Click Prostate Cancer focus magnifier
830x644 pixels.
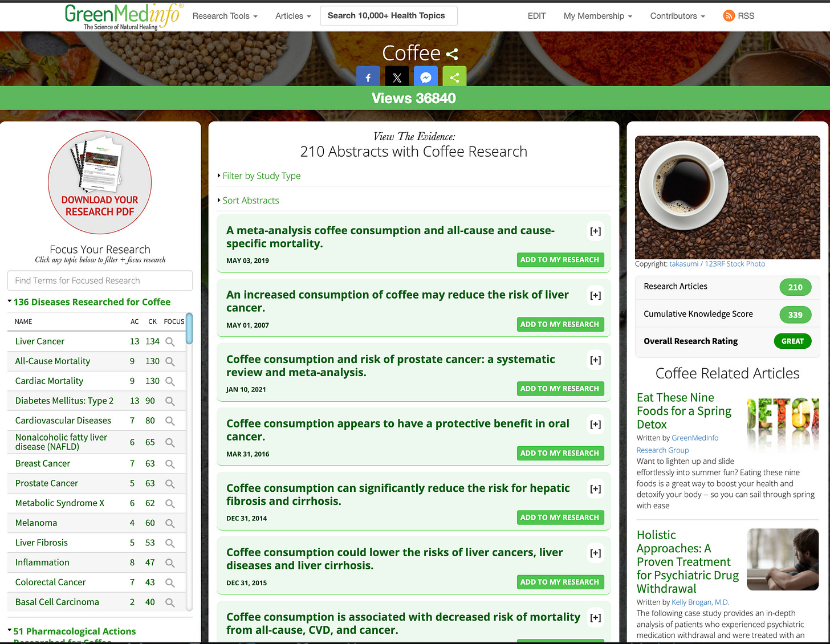pos(170,484)
